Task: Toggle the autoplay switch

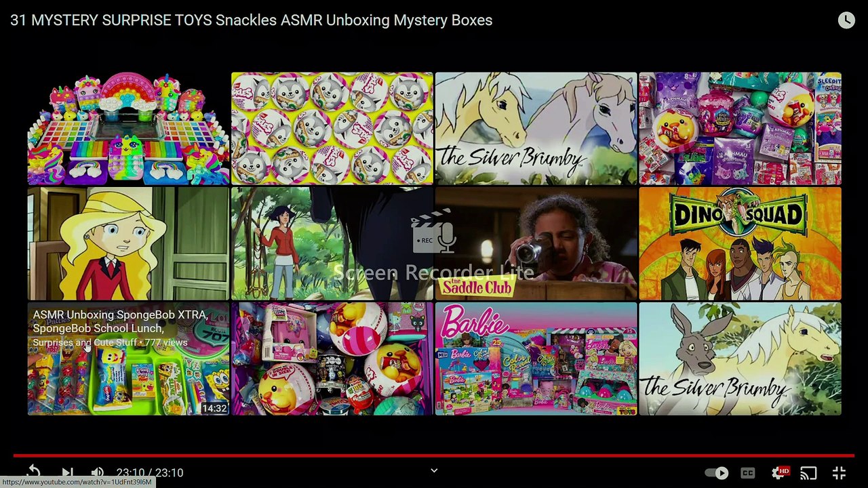Action: (x=716, y=472)
